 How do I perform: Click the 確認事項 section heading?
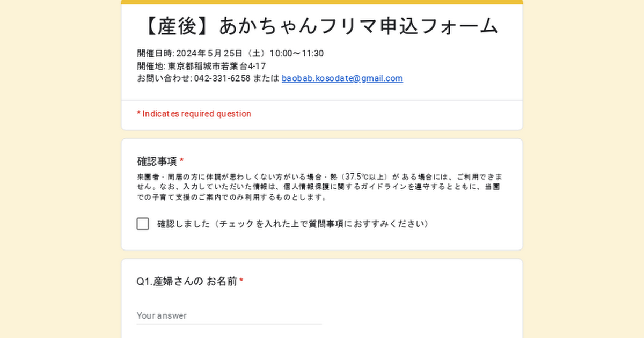pos(157,161)
